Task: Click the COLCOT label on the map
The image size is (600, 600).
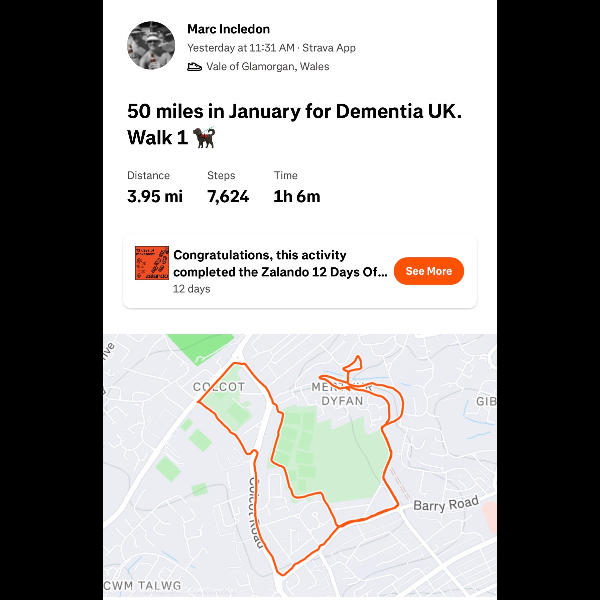Action: click(x=219, y=387)
